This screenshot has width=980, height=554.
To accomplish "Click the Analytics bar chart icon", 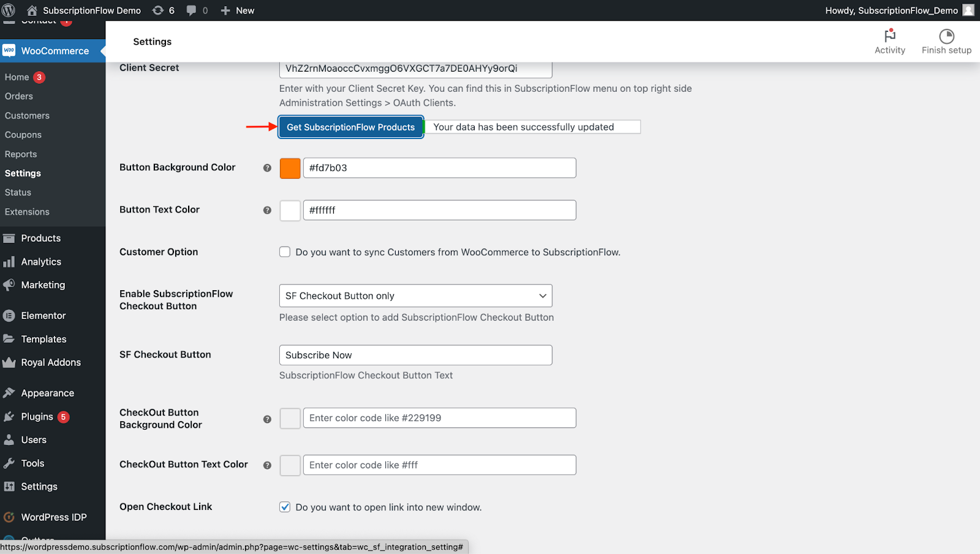I will point(9,261).
